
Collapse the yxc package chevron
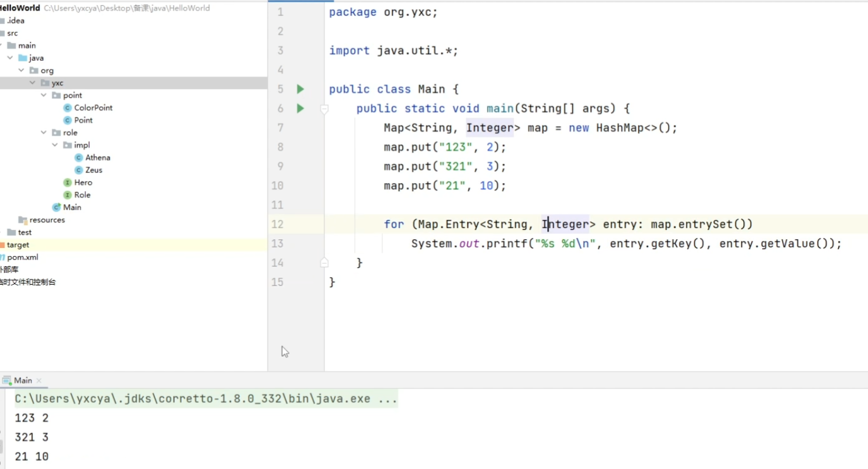point(33,83)
